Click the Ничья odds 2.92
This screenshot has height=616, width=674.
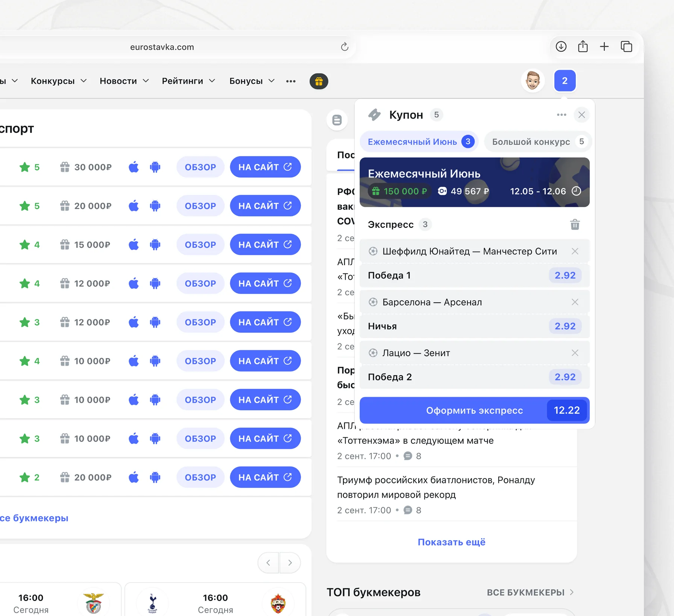(565, 326)
